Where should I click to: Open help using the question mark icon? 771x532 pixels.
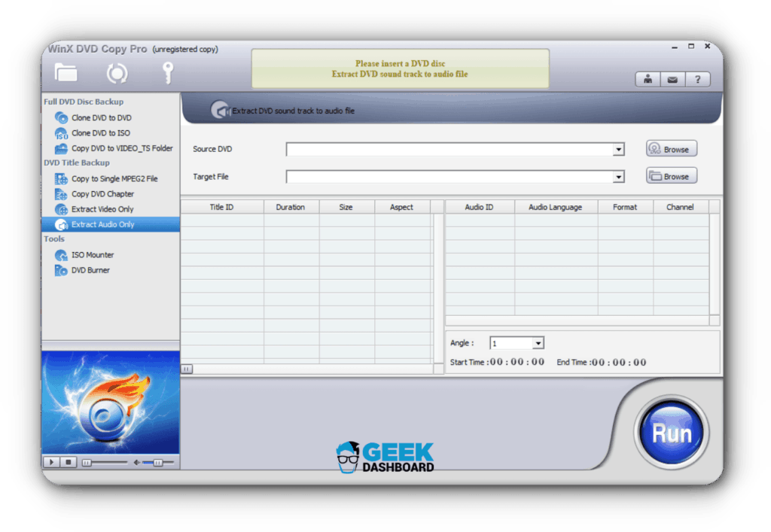click(697, 79)
